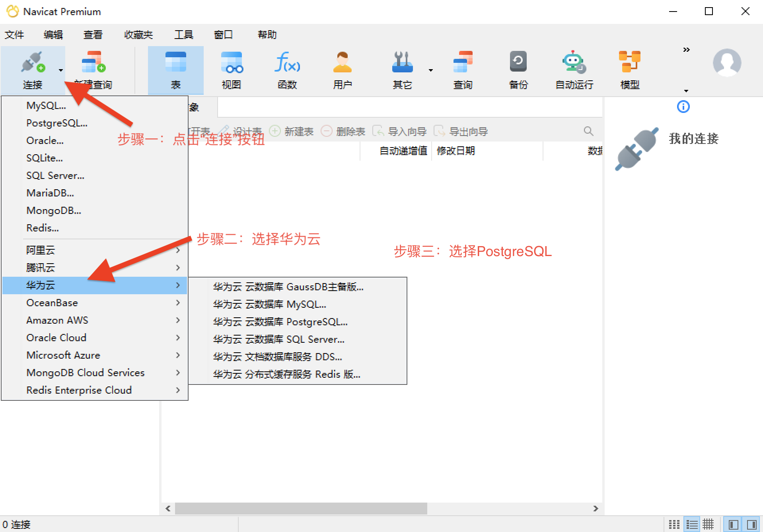Switch to list view in status bar
763x532 pixels.
click(692, 524)
